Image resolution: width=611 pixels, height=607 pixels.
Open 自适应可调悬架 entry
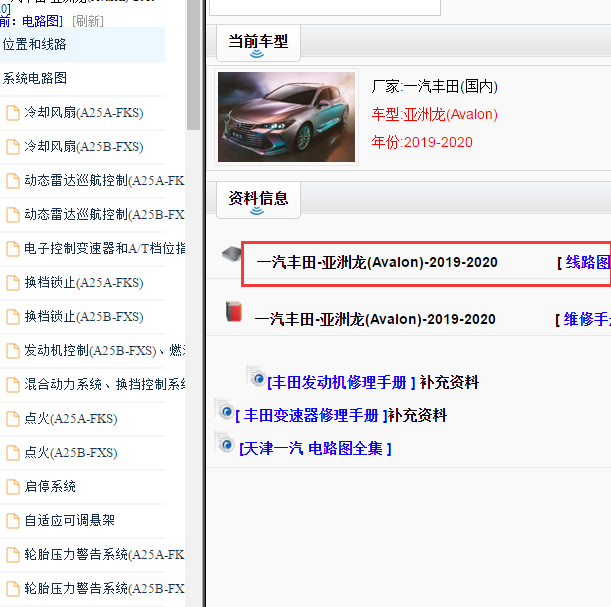[x=69, y=521]
